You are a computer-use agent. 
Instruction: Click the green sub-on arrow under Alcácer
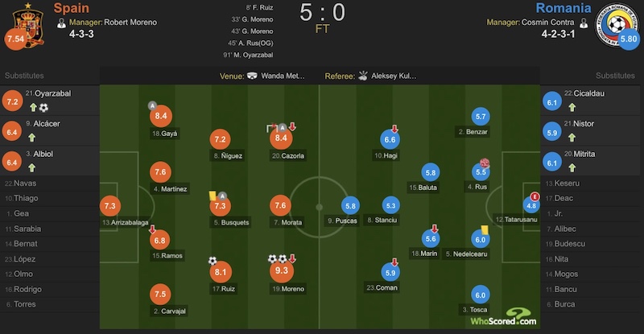(32, 138)
